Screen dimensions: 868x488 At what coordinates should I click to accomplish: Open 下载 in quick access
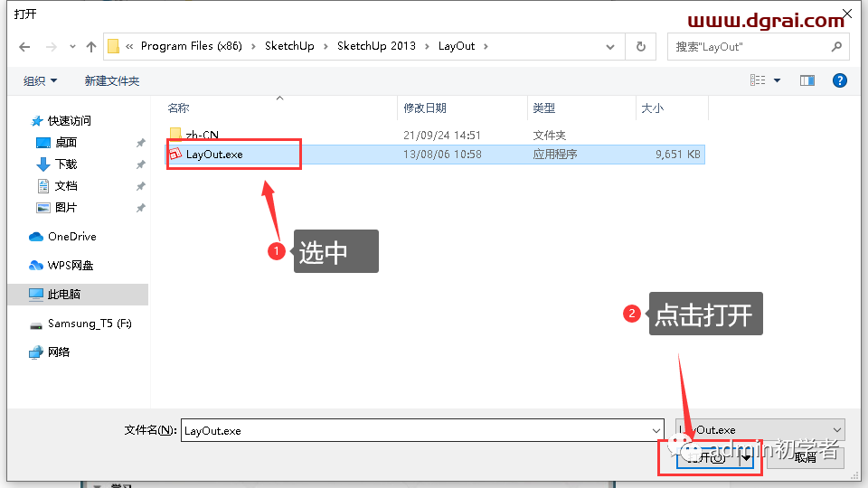click(x=66, y=164)
